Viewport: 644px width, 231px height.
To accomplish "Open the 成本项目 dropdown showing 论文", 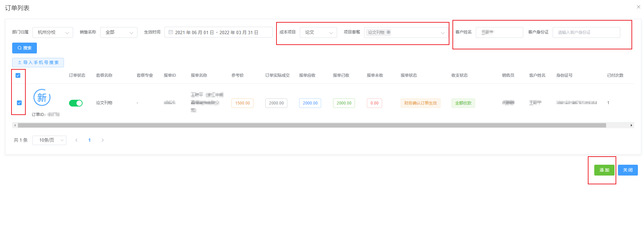I will [318, 32].
